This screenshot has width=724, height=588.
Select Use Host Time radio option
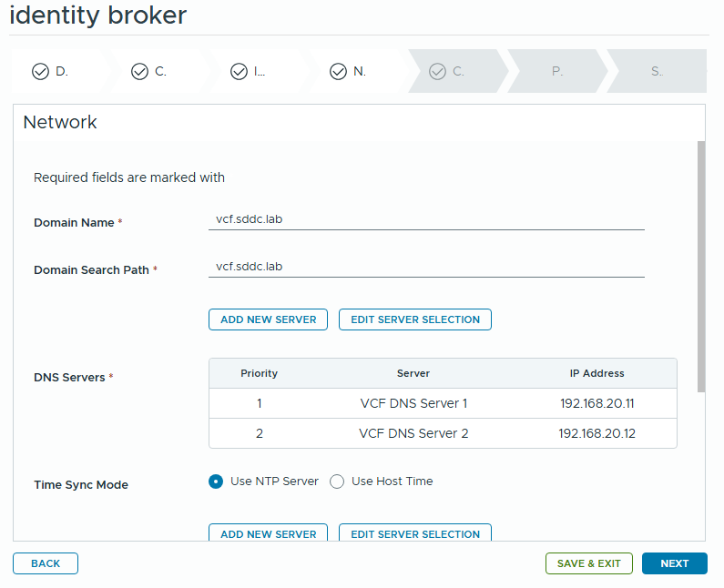[337, 482]
